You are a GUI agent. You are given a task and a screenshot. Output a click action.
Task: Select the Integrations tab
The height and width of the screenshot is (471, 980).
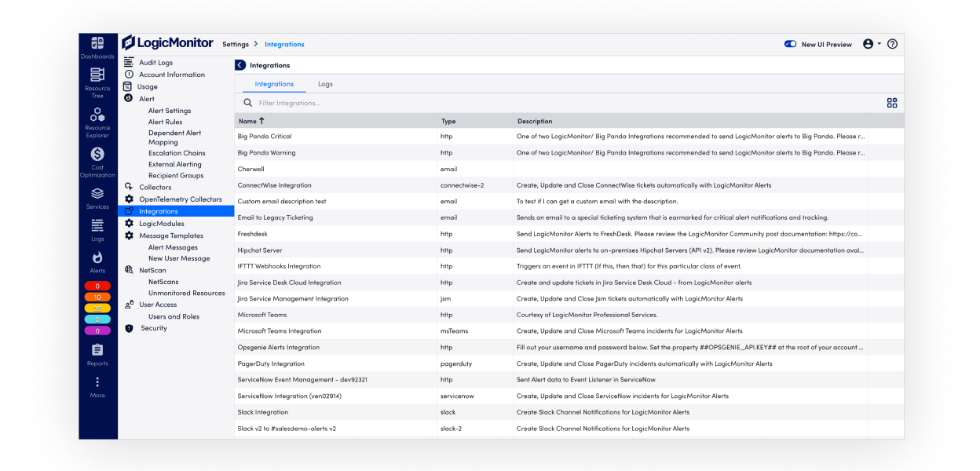click(x=274, y=84)
